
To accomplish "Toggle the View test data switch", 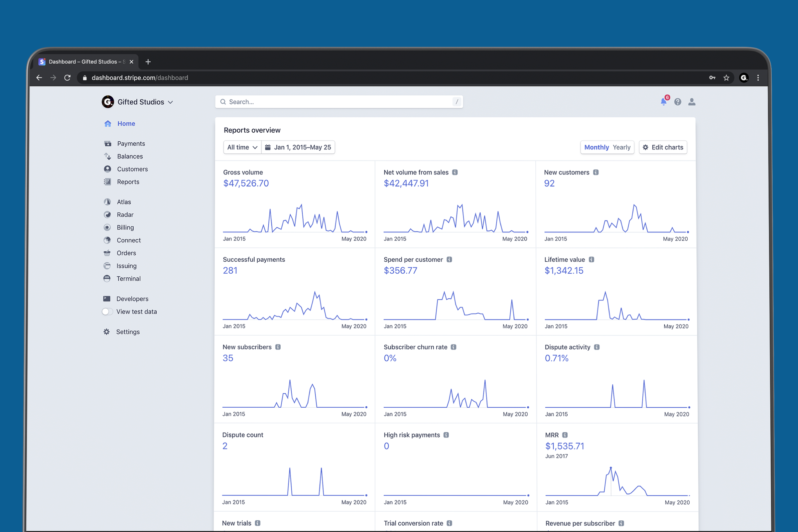I will (107, 312).
